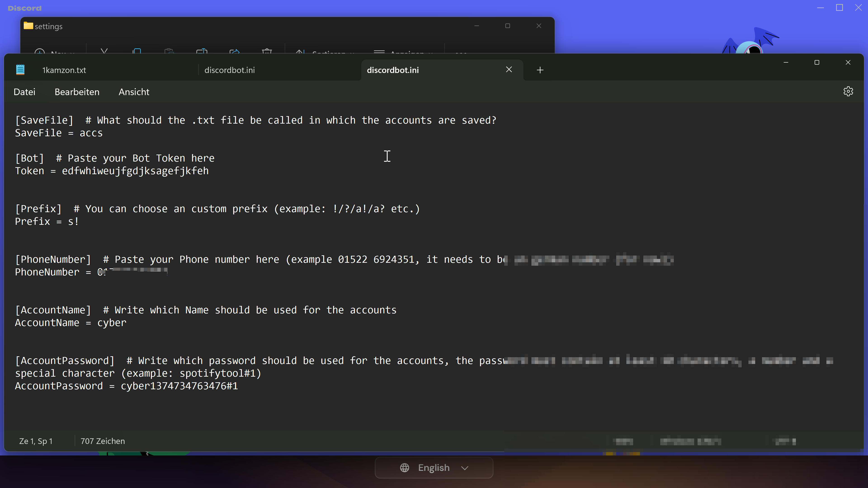Open the Bearbeiten menu
This screenshot has width=868, height=488.
tap(77, 92)
